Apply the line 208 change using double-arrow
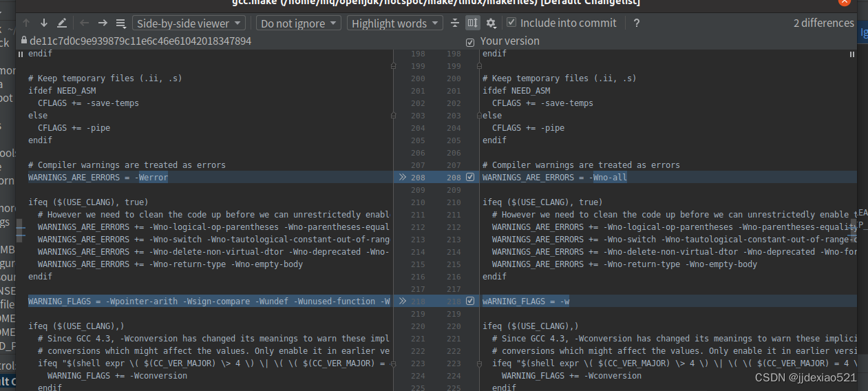Viewport: 868px width, 391px height. [402, 177]
